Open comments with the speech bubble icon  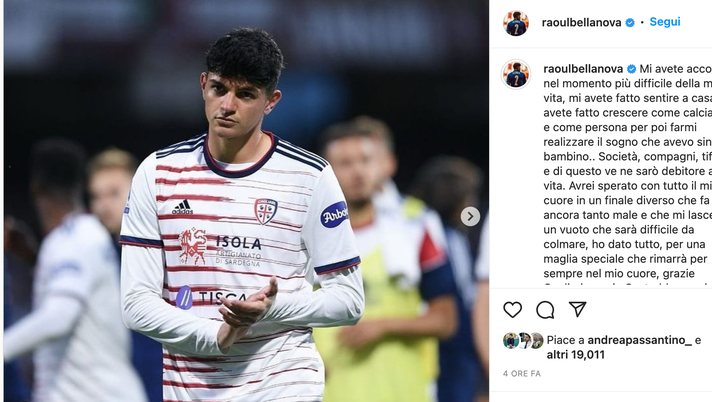(545, 310)
